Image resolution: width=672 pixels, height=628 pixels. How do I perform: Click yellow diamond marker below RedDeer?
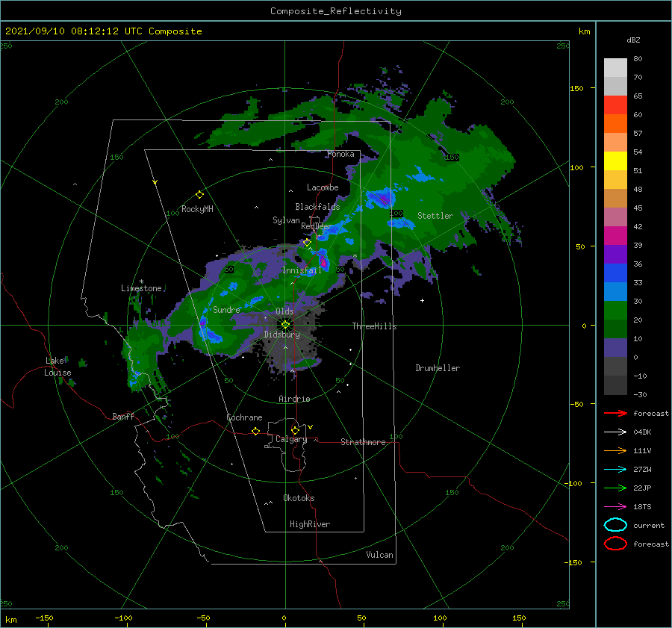coord(307,242)
